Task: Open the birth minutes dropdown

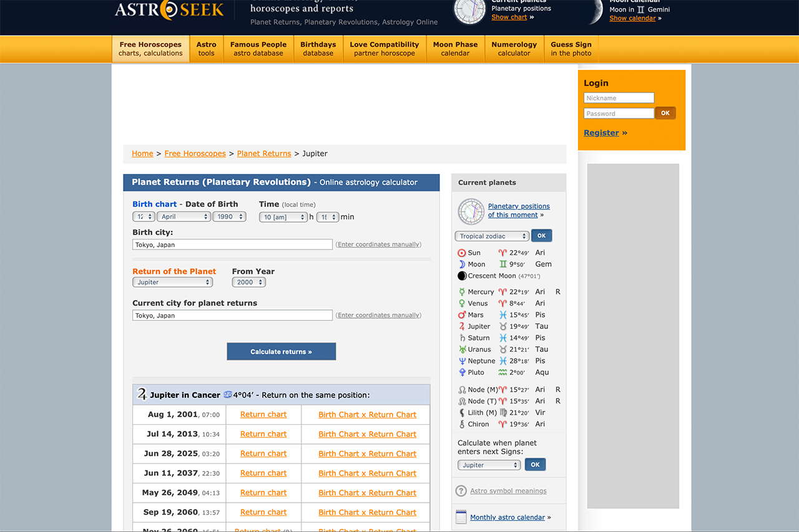Action: pos(328,217)
